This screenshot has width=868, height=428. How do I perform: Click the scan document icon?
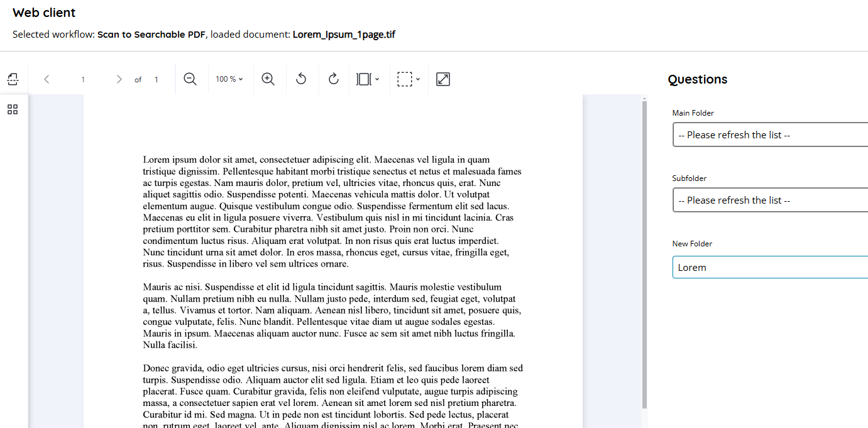[x=13, y=79]
